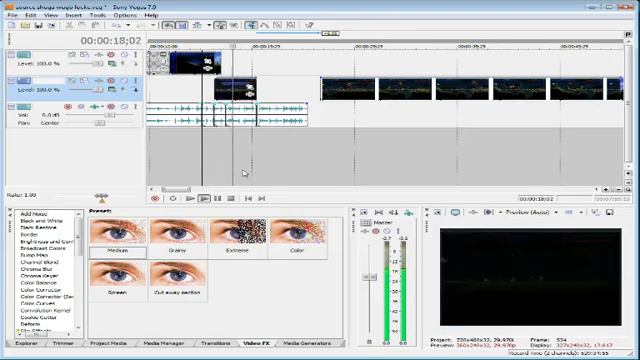Open the Insert menu
640x360 pixels.
point(73,16)
